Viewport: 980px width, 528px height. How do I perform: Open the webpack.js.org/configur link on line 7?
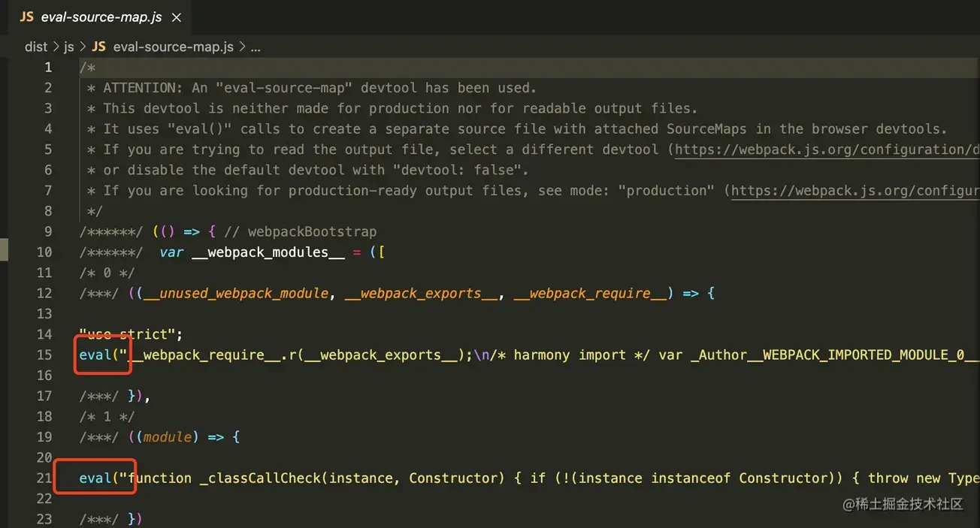[855, 191]
